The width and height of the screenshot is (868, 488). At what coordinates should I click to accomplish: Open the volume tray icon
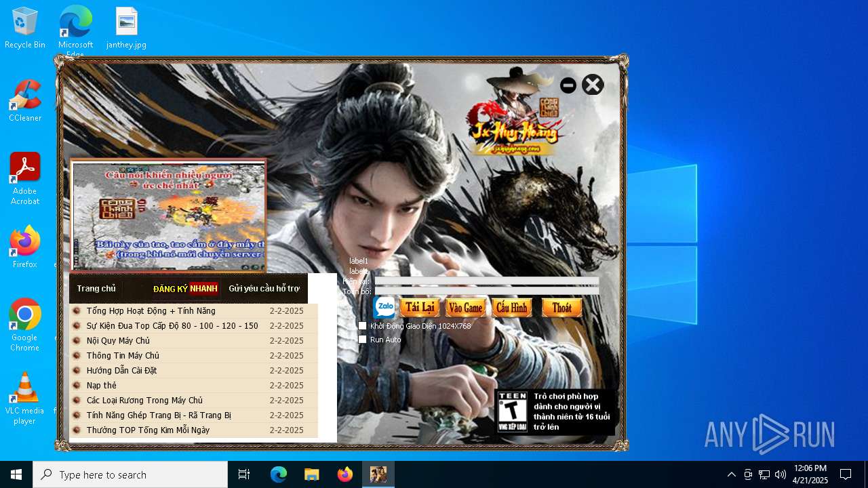coord(781,474)
